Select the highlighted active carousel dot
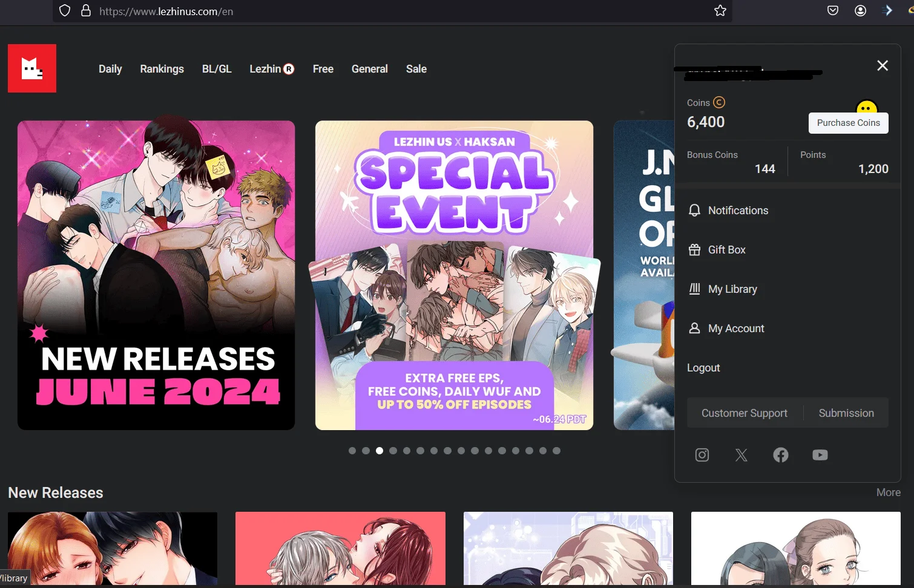 point(380,451)
